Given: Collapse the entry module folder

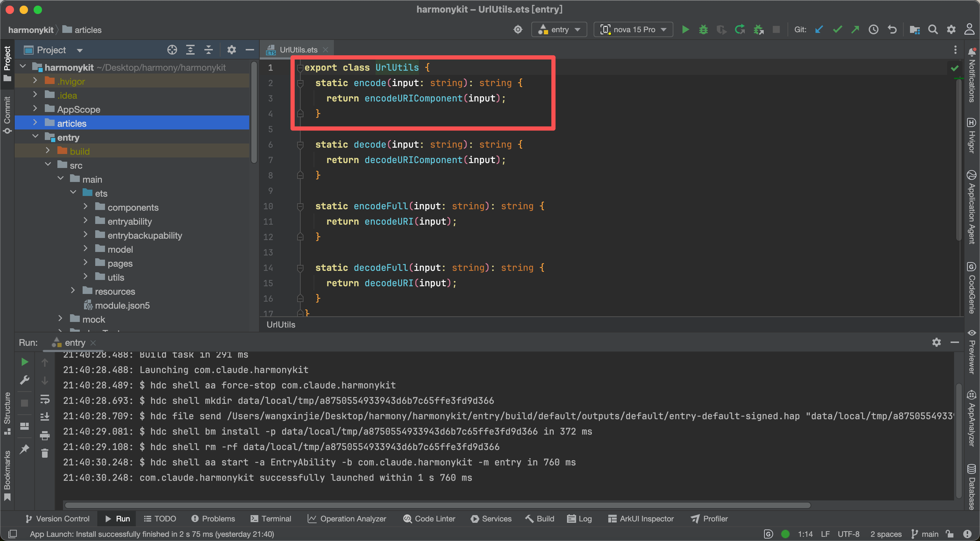Looking at the screenshot, I should pos(35,136).
